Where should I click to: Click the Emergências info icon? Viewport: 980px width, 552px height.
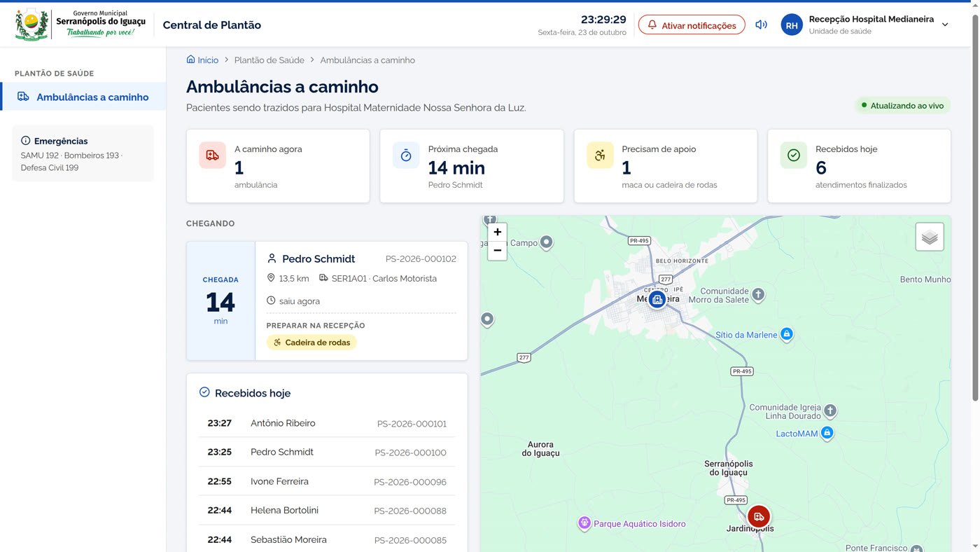[x=26, y=141]
